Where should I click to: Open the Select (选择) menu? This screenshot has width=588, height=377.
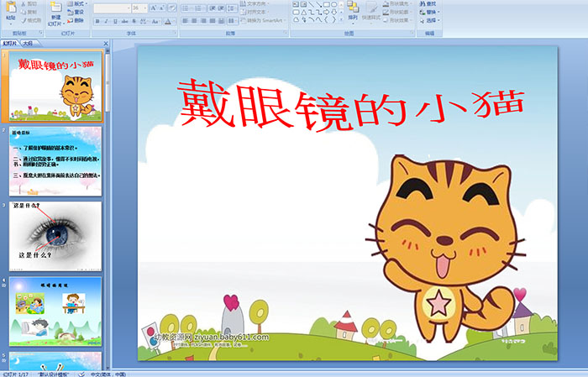(x=429, y=20)
